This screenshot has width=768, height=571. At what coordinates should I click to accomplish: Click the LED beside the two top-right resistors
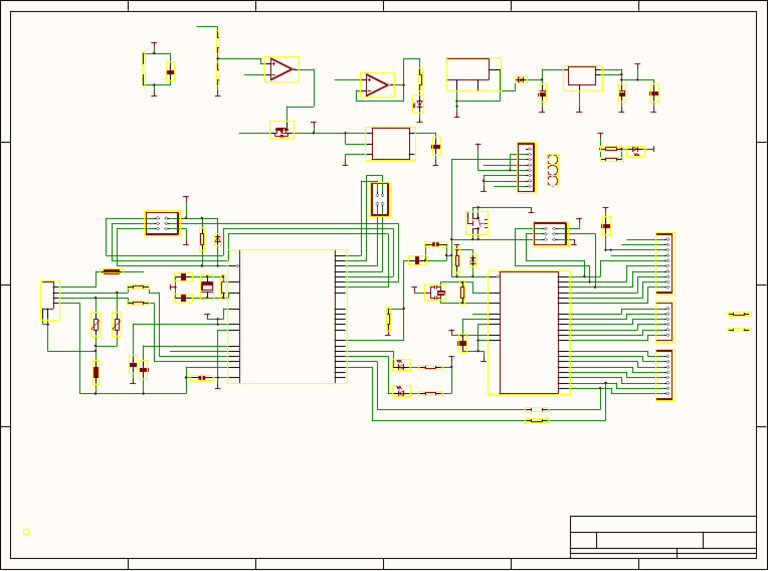click(x=636, y=151)
